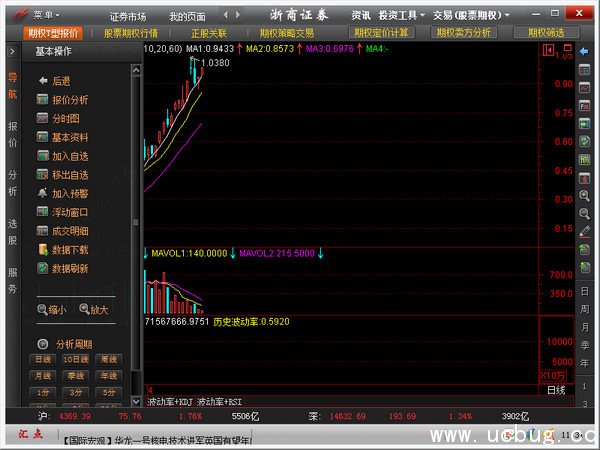
Task: Choose the 日线 period button
Action: point(43,359)
